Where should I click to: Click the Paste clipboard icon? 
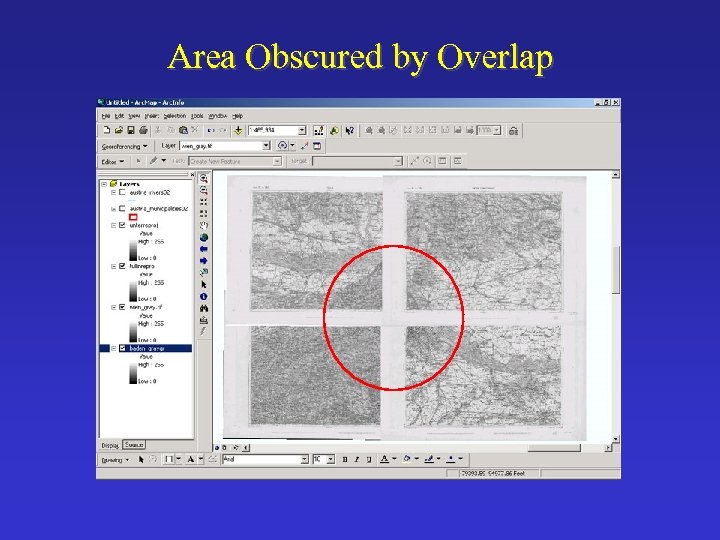tap(183, 130)
